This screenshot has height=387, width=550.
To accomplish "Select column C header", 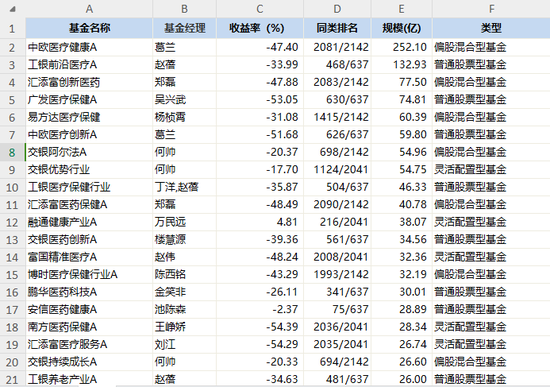I will click(260, 9).
